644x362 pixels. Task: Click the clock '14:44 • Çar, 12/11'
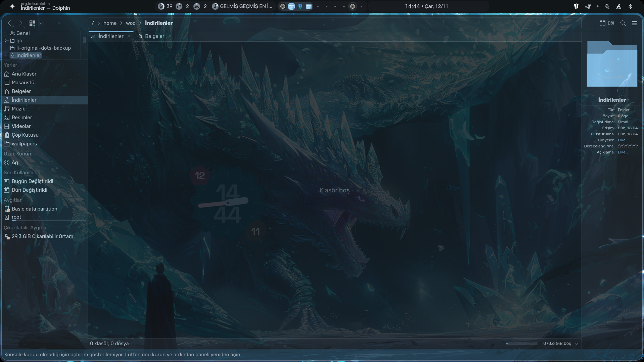[426, 6]
